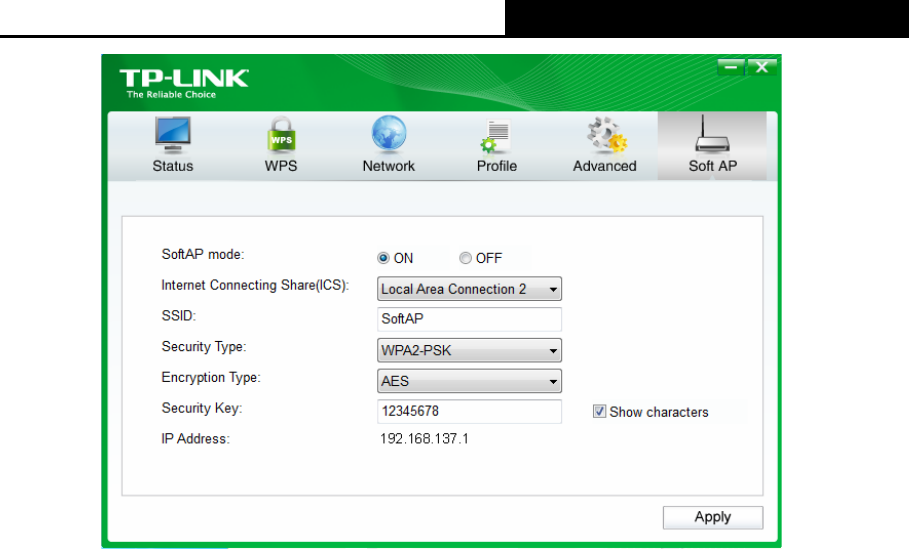Click the "Internet Connecting Share(ICS):" label
909x549 pixels.
pos(255,285)
